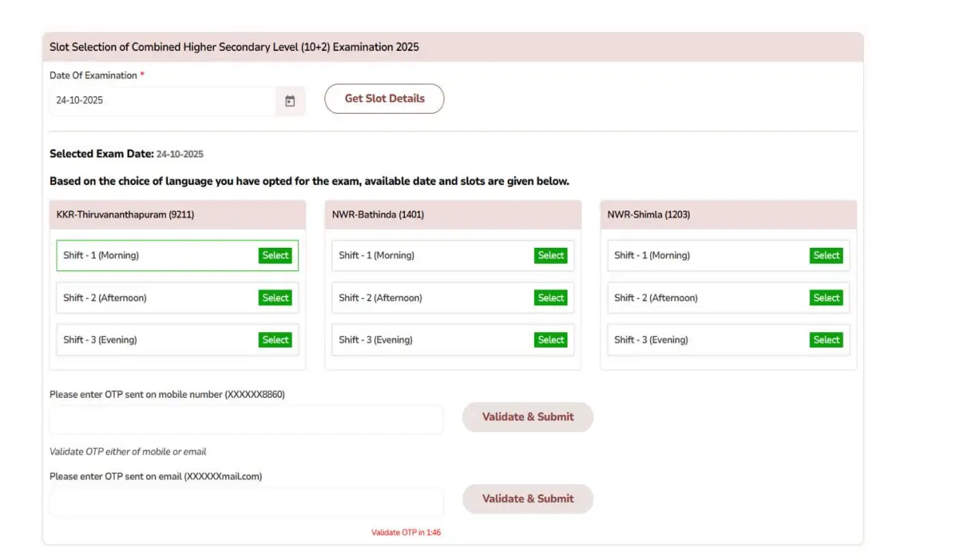Click Validate & Submit for email OTP
The image size is (980, 559).
[527, 499]
